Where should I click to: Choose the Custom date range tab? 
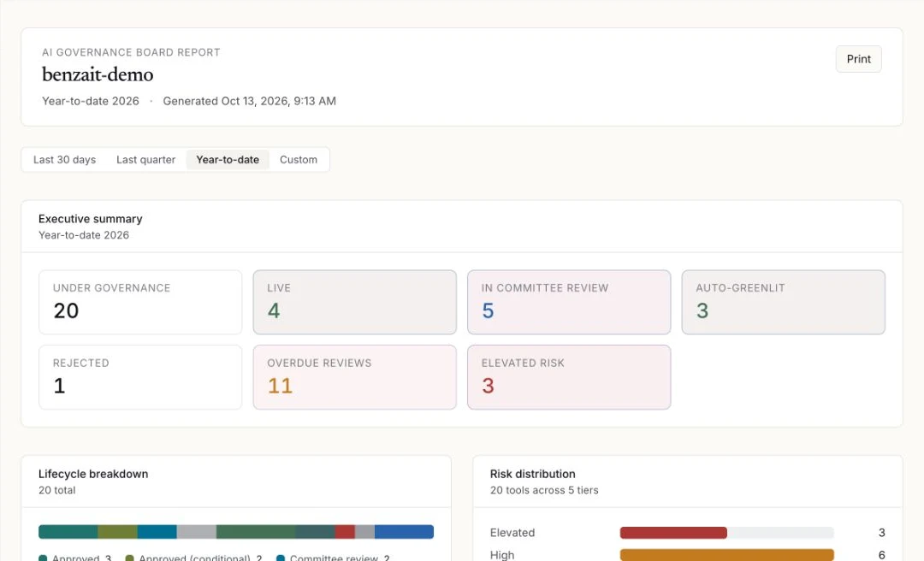point(299,160)
